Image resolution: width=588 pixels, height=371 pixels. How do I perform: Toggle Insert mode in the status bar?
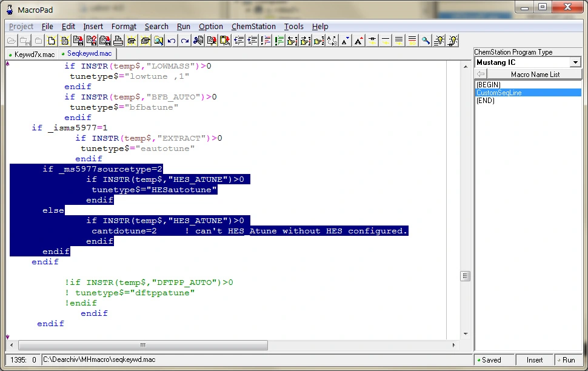coord(535,360)
